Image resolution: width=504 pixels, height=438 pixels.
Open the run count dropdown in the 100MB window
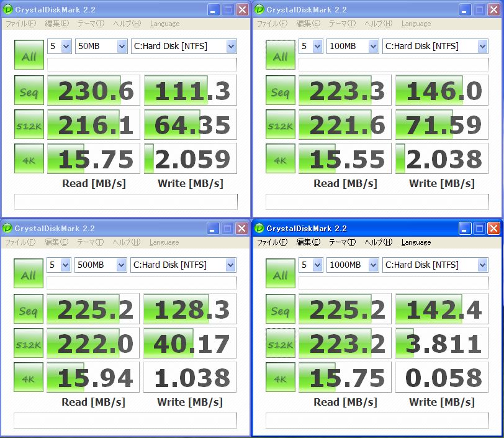(311, 46)
